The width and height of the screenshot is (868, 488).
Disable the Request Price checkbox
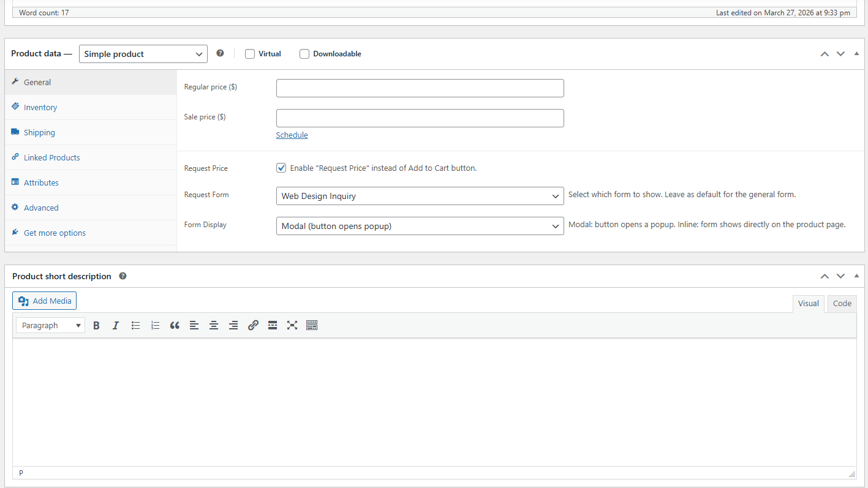click(x=281, y=168)
